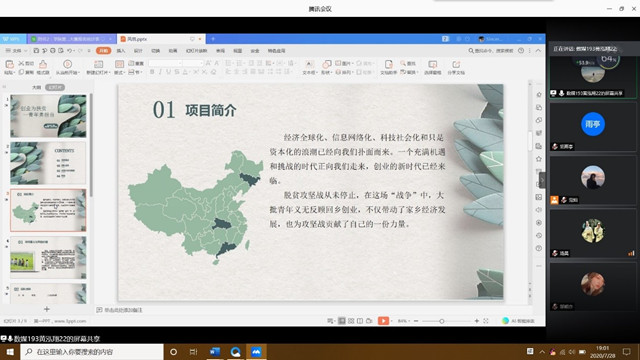
Task: Select the fourth slide thumbnail with photo
Action: point(48,258)
